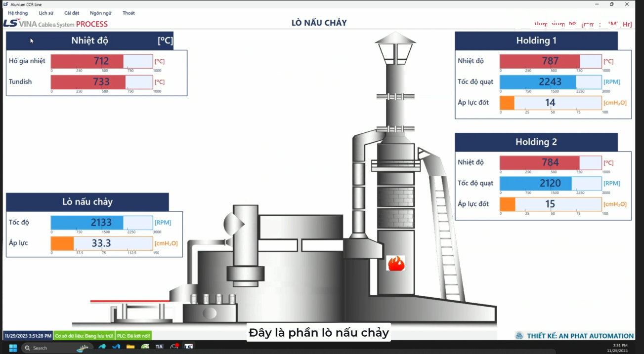Image resolution: width=644 pixels, height=354 pixels.
Task: Open the Lịch sử menu
Action: tap(46, 13)
